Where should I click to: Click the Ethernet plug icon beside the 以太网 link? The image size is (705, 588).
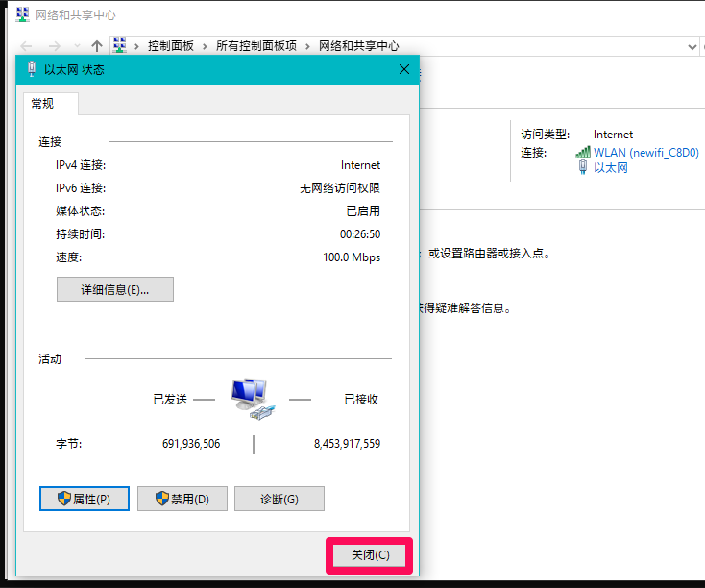pyautogui.click(x=583, y=167)
